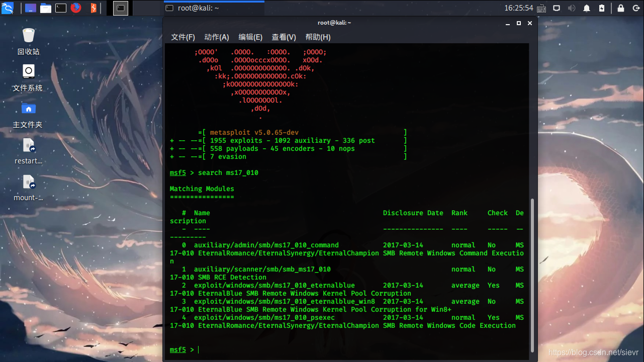Image resolution: width=644 pixels, height=362 pixels.
Task: Click "auxiliary/admin/smb/ms17_010_command" module row
Action: pyautogui.click(x=346, y=253)
